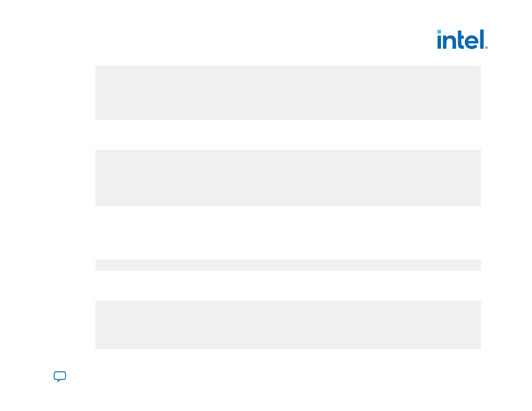Viewport: 532px width, 411px height.
Task: Click the light-blue square dot on Intel's i
Action: click(439, 32)
